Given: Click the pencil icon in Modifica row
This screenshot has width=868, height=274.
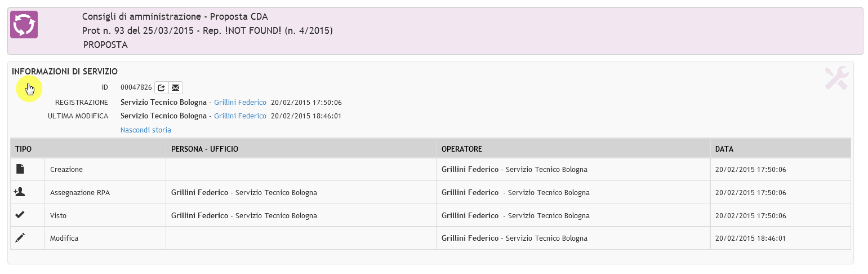Looking at the screenshot, I should click(20, 238).
